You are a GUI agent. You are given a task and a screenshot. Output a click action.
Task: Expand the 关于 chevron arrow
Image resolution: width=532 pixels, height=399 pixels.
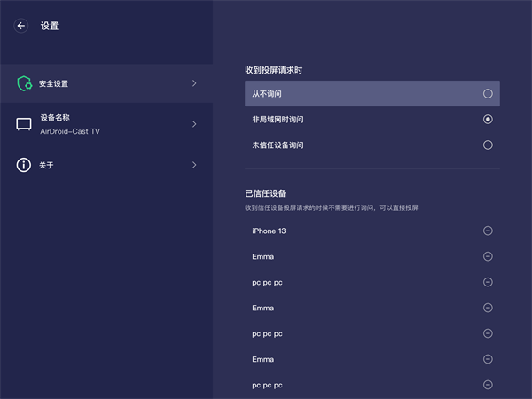point(194,165)
